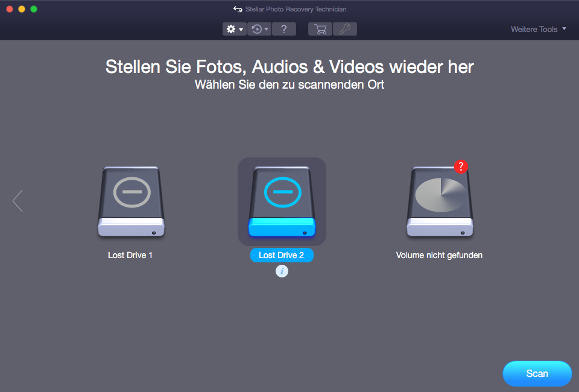579x392 pixels.
Task: Go to previous drives with left chevron
Action: pos(17,201)
